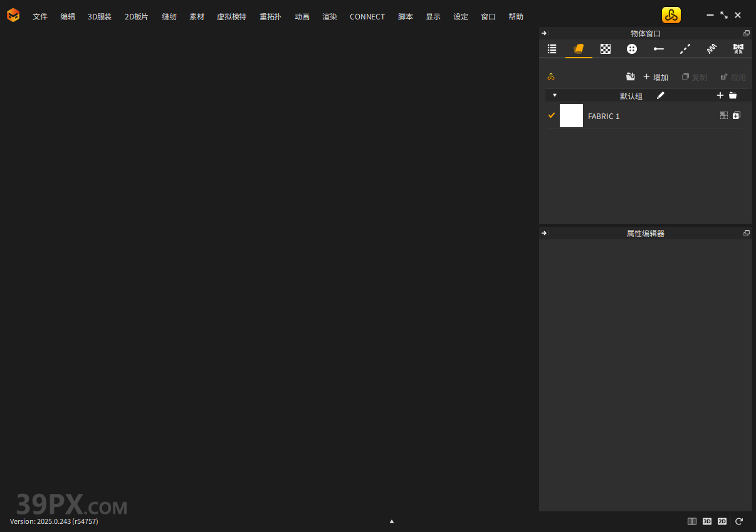Expand the bottom library panel arrow
Screen dimensions: 756x532
[392, 521]
